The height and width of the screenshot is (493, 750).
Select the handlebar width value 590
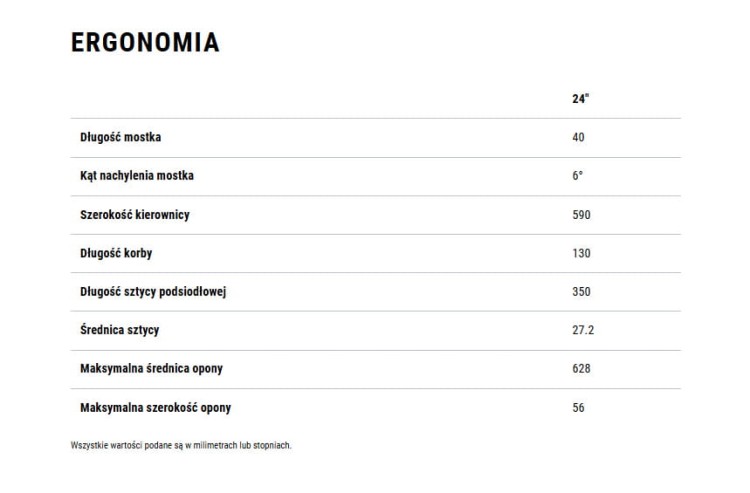tap(581, 215)
